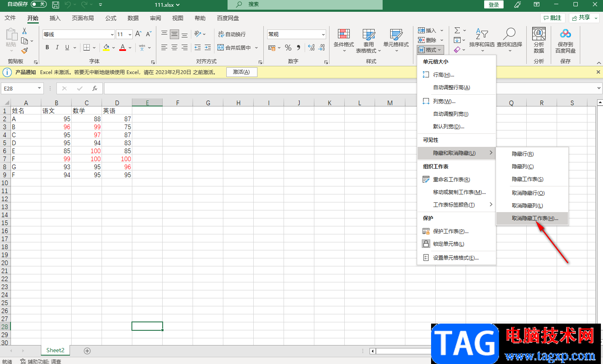Select cell C7 containing 100
This screenshot has width=603, height=364.
click(86, 159)
